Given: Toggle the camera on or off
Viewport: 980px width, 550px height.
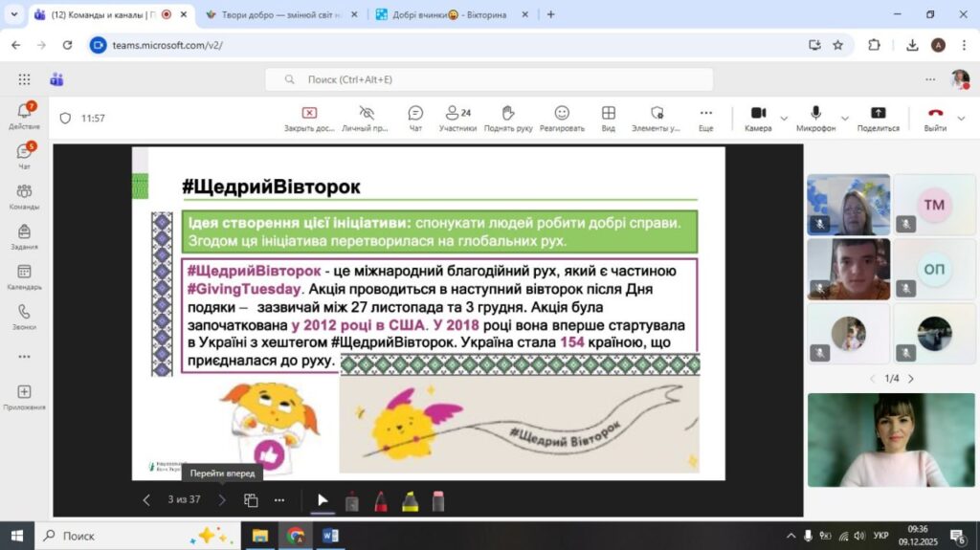Looking at the screenshot, I should (757, 118).
